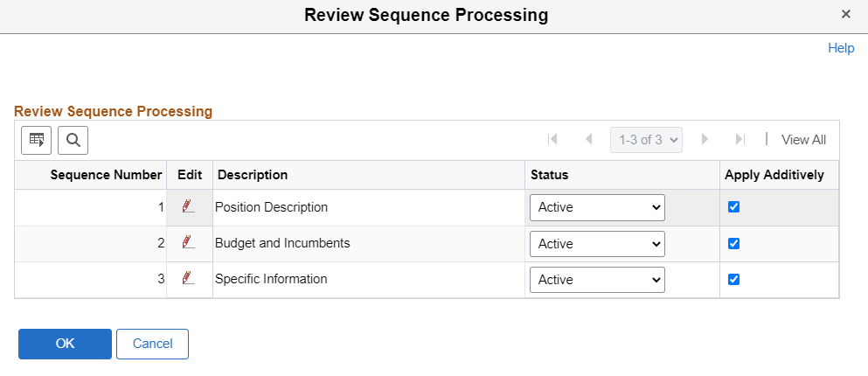Click the OK button
This screenshot has height=376, width=868.
click(65, 344)
